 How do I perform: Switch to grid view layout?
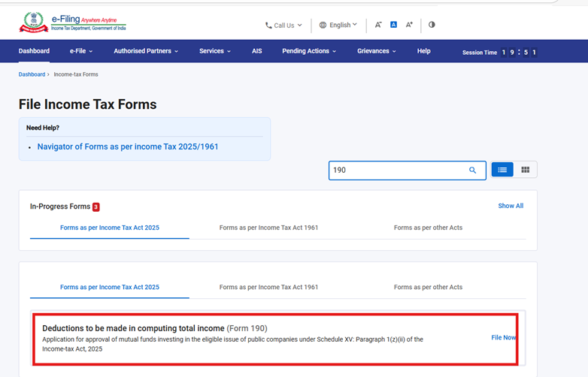[526, 170]
